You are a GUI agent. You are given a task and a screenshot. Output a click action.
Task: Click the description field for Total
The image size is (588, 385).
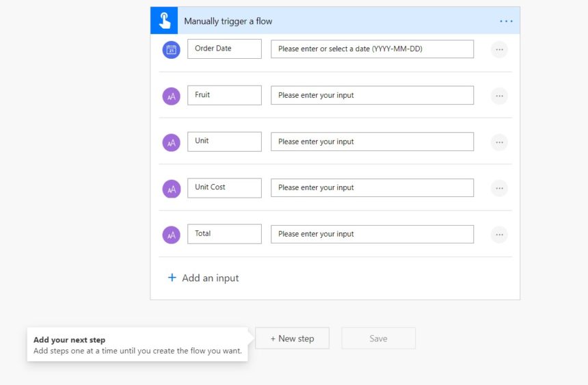pyautogui.click(x=373, y=234)
